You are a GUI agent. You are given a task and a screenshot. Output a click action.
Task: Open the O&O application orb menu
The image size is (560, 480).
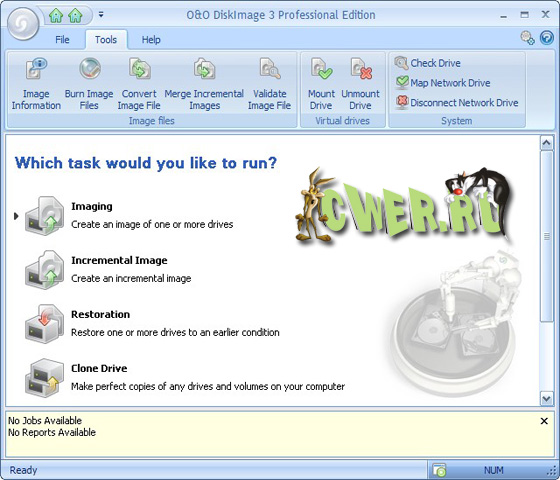coord(23,24)
